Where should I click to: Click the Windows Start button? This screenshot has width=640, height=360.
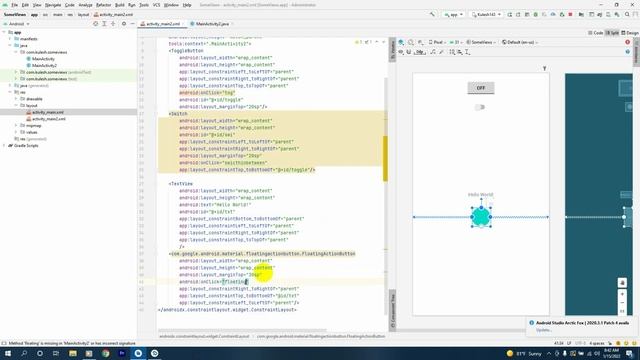(x=8, y=353)
